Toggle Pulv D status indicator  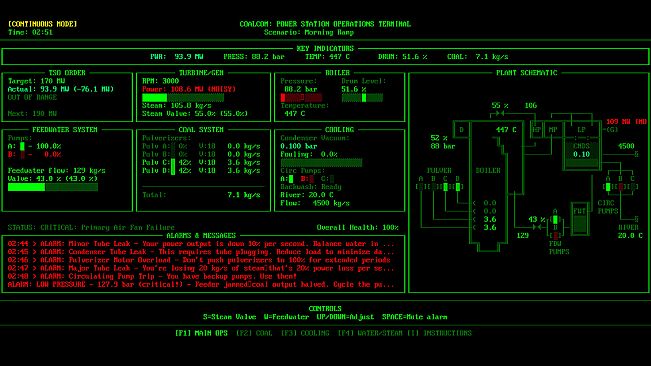pyautogui.click(x=173, y=171)
